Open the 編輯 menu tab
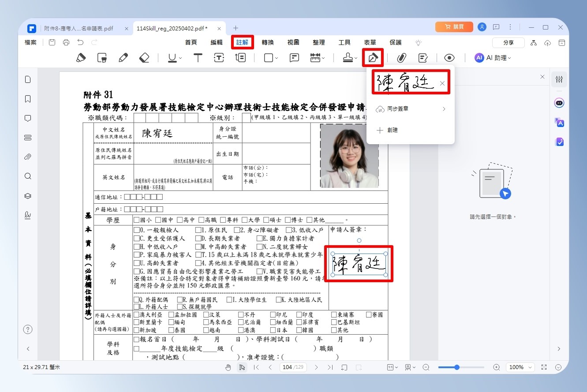This screenshot has height=392, width=587. point(217,42)
